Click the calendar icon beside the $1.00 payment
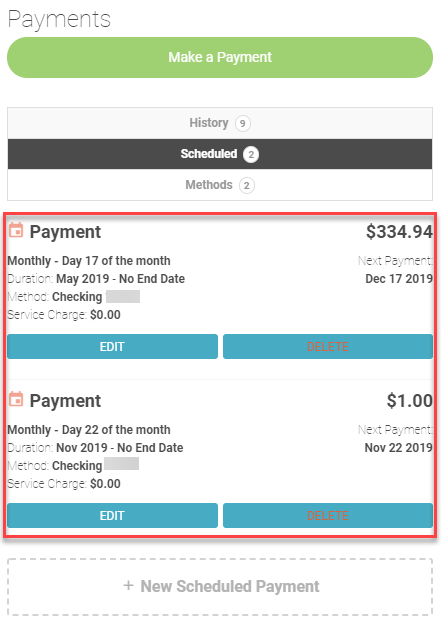 coord(16,399)
